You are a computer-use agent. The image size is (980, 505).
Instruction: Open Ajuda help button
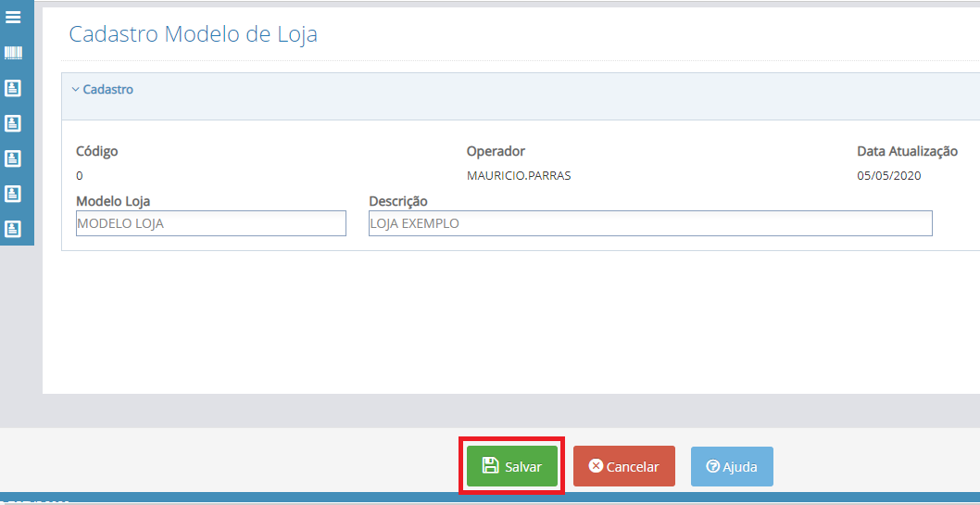point(731,466)
